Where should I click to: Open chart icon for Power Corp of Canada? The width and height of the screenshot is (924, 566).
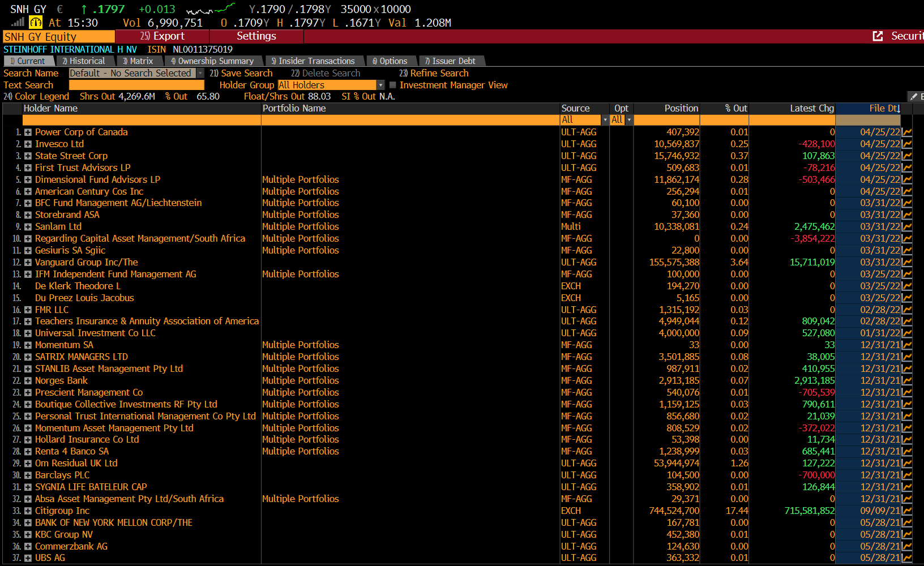tap(907, 132)
